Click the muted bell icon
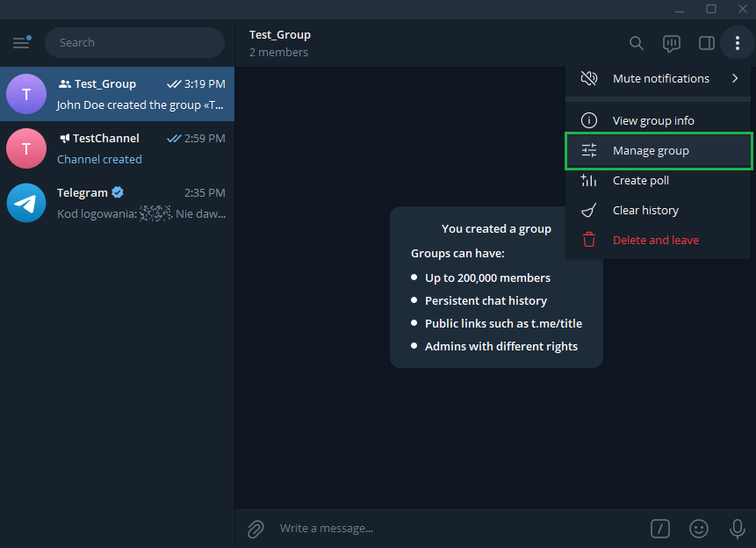 click(x=588, y=78)
